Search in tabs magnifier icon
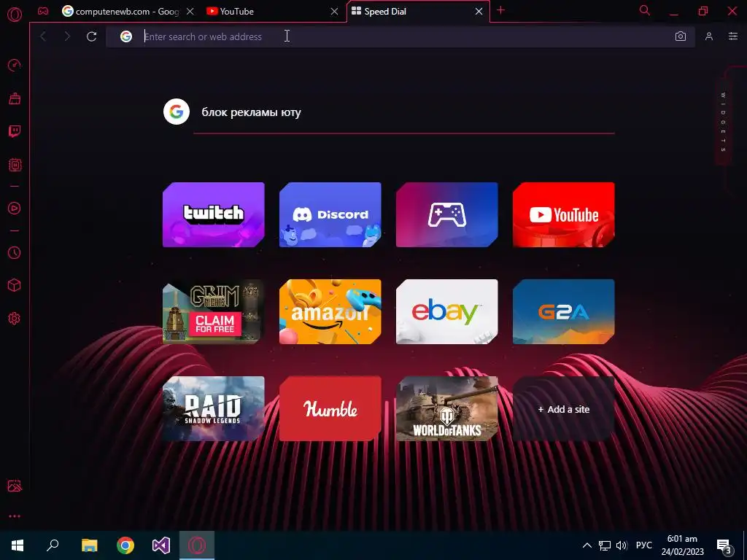The width and height of the screenshot is (747, 560). click(x=645, y=10)
